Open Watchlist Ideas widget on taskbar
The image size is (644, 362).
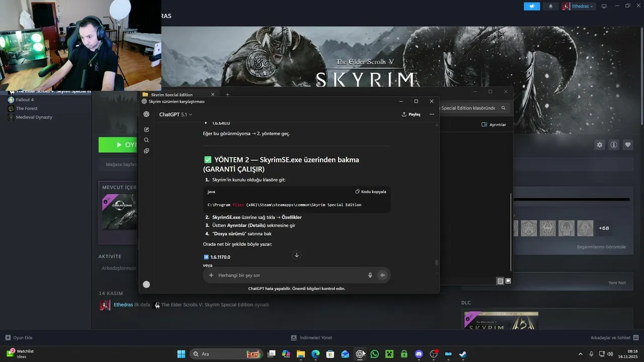(20, 353)
